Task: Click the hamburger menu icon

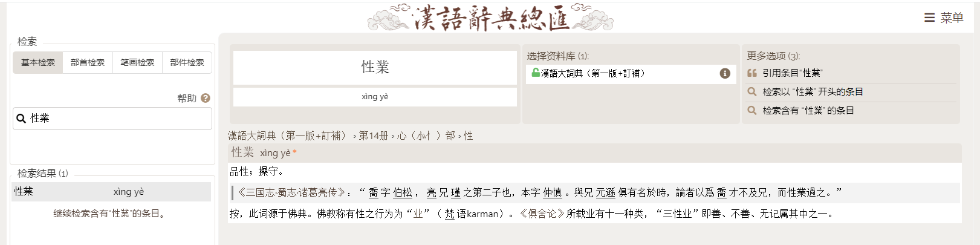Action: pyautogui.click(x=929, y=18)
